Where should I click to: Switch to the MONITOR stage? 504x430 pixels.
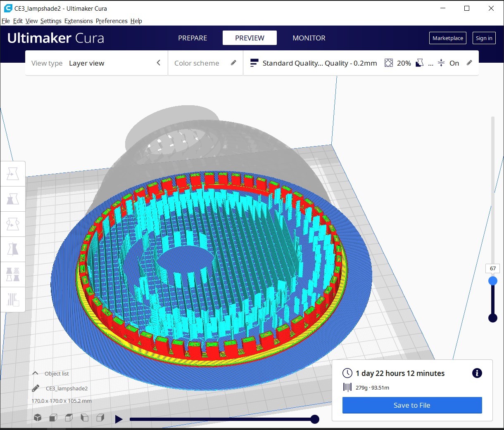point(309,38)
